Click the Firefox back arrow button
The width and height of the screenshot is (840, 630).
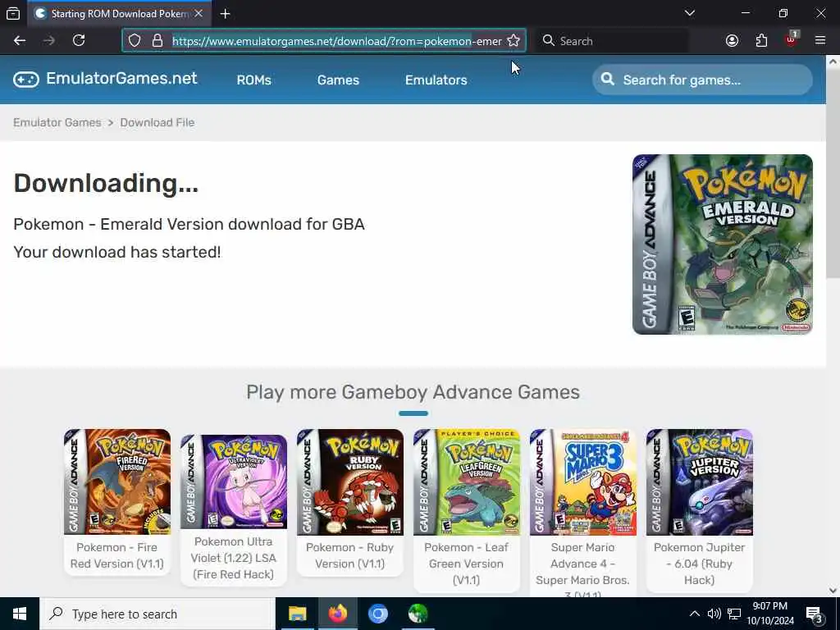tap(20, 41)
